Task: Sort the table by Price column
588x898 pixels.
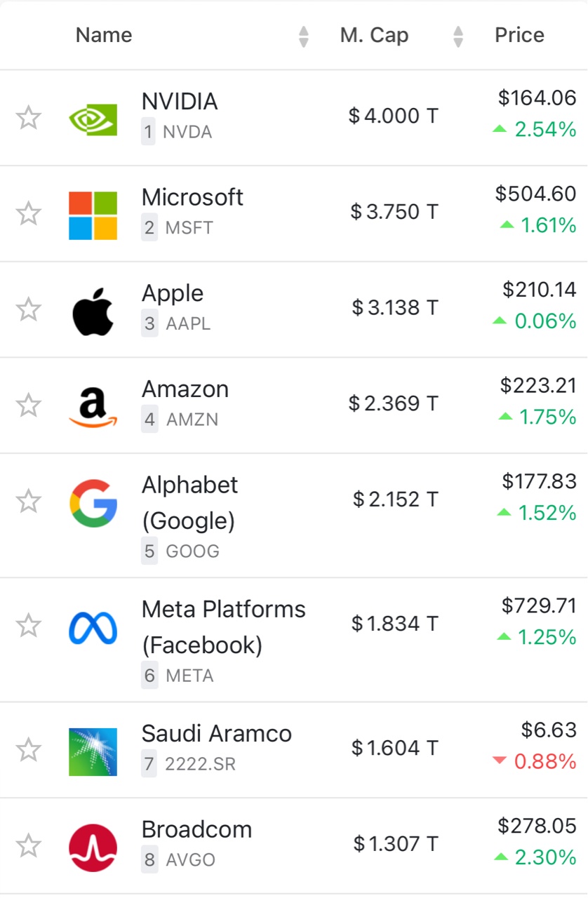Action: click(519, 35)
